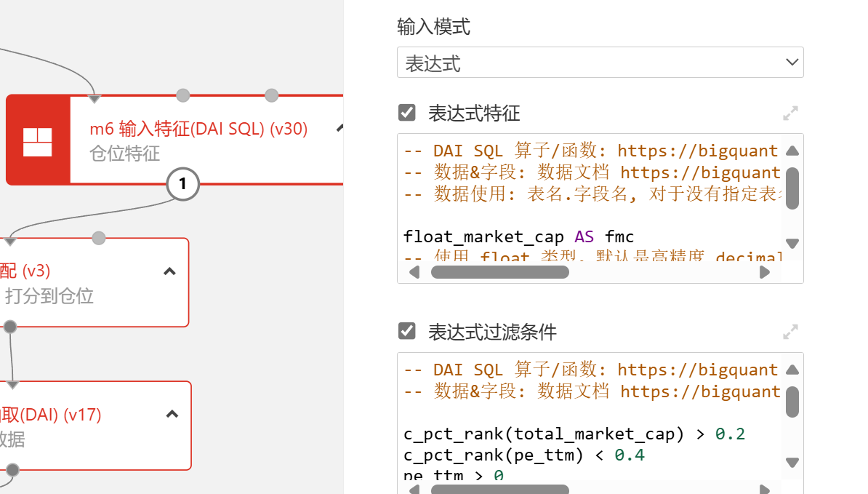Collapse the 打分到仓位 (v3) module
Image resolution: width=868 pixels, height=494 pixels.
pyautogui.click(x=170, y=271)
